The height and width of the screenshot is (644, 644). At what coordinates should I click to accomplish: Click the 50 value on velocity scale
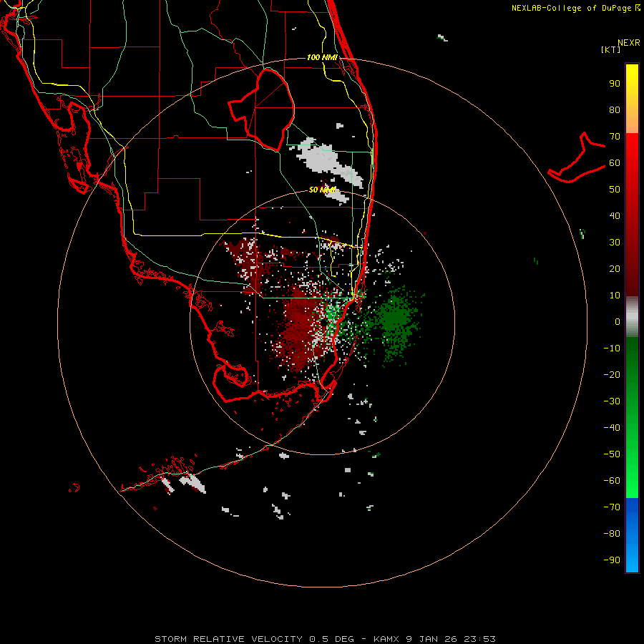pos(615,190)
